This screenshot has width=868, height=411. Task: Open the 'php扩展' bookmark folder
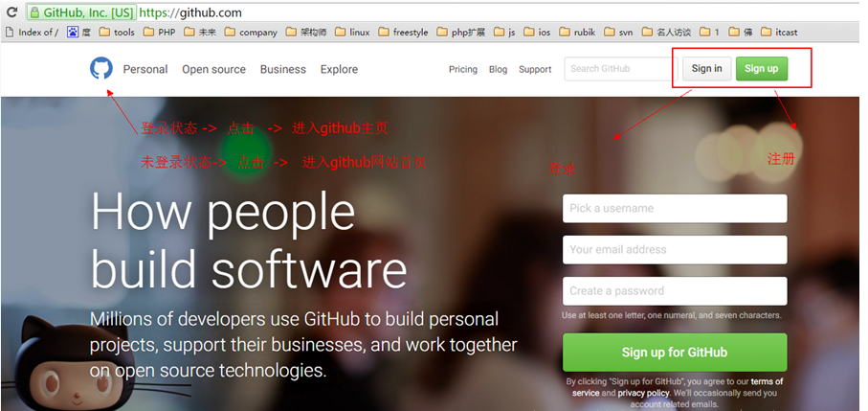461,33
